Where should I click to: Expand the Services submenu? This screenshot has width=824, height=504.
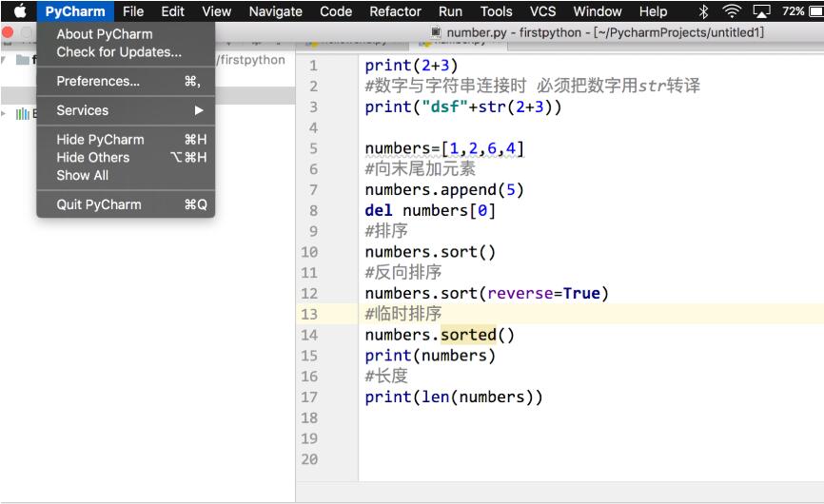coord(126,110)
